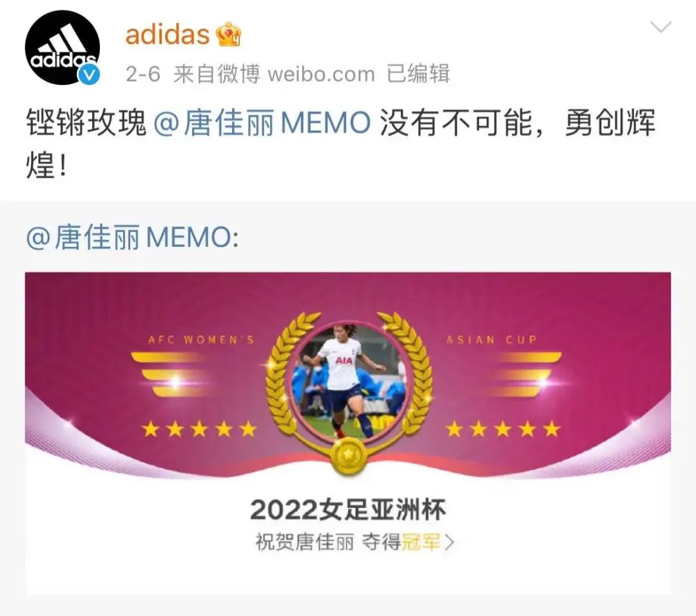
Task: Click the weibo.com source link
Action: (x=322, y=74)
